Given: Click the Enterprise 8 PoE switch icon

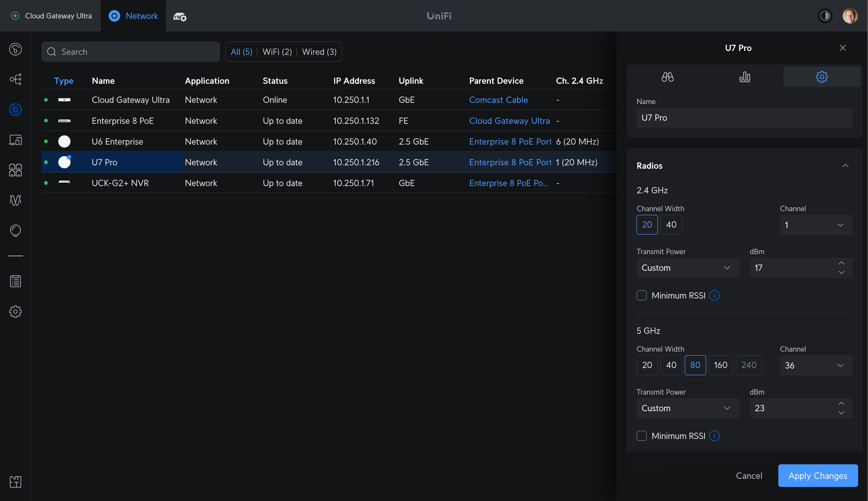Looking at the screenshot, I should [64, 121].
